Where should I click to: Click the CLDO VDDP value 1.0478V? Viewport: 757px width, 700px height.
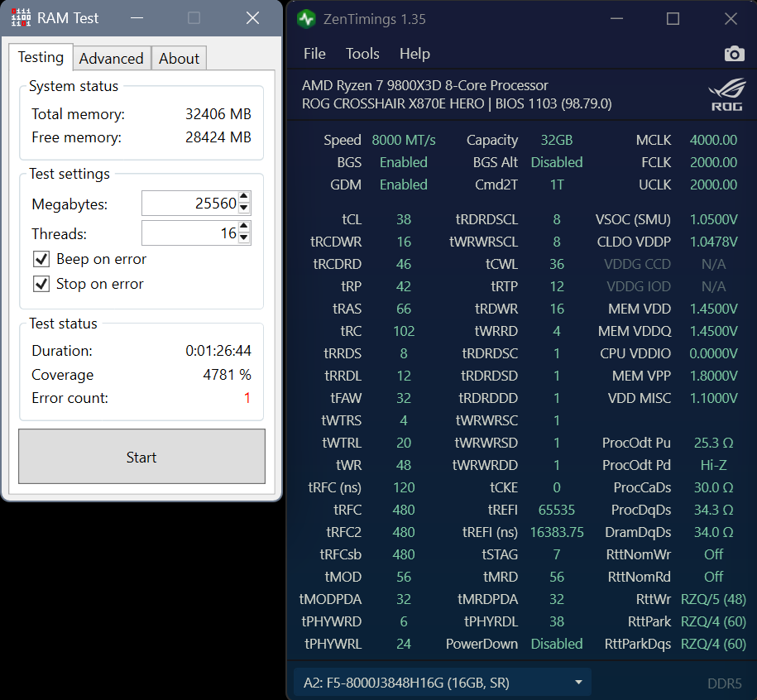pyautogui.click(x=713, y=242)
